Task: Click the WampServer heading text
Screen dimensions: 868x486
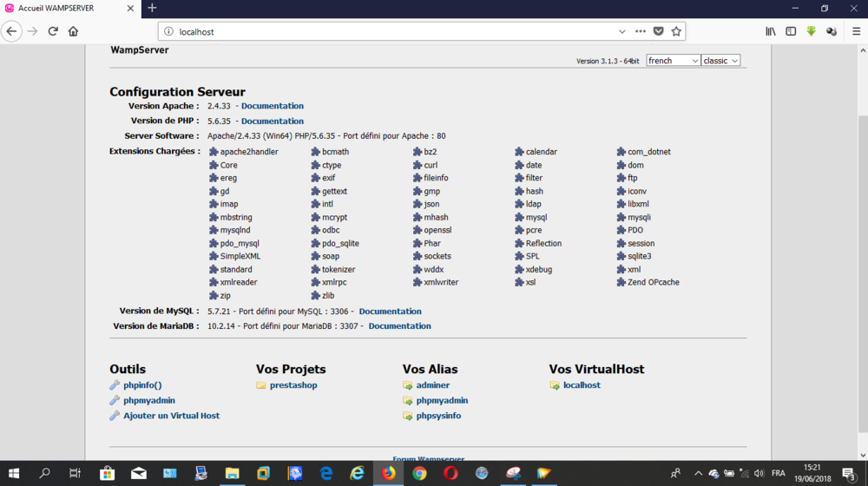Action: [140, 49]
